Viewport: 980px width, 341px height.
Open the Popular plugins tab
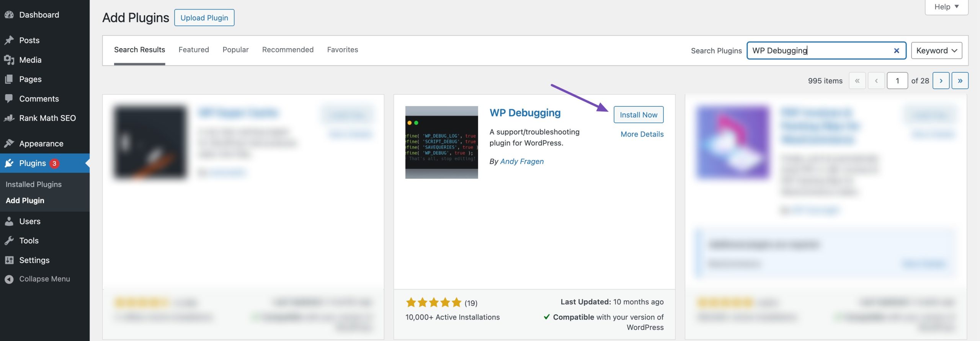235,50
